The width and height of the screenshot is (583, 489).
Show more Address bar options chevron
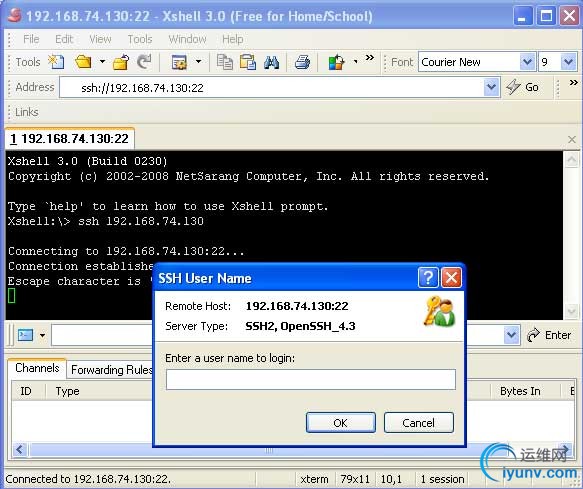(x=573, y=83)
